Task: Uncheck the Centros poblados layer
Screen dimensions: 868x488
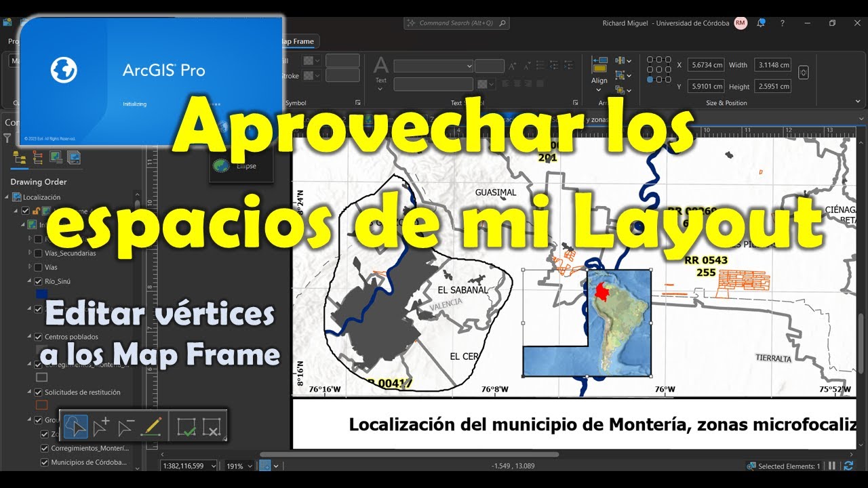Action: pyautogui.click(x=38, y=337)
